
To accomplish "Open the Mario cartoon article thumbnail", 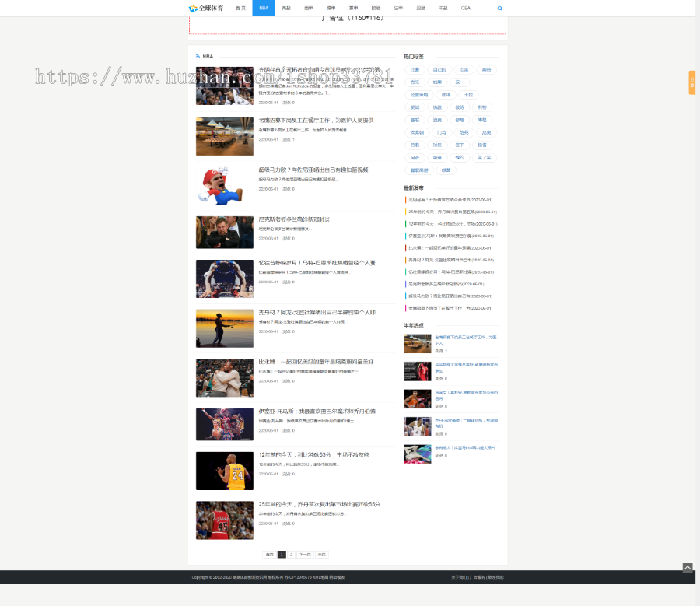I will [x=224, y=186].
